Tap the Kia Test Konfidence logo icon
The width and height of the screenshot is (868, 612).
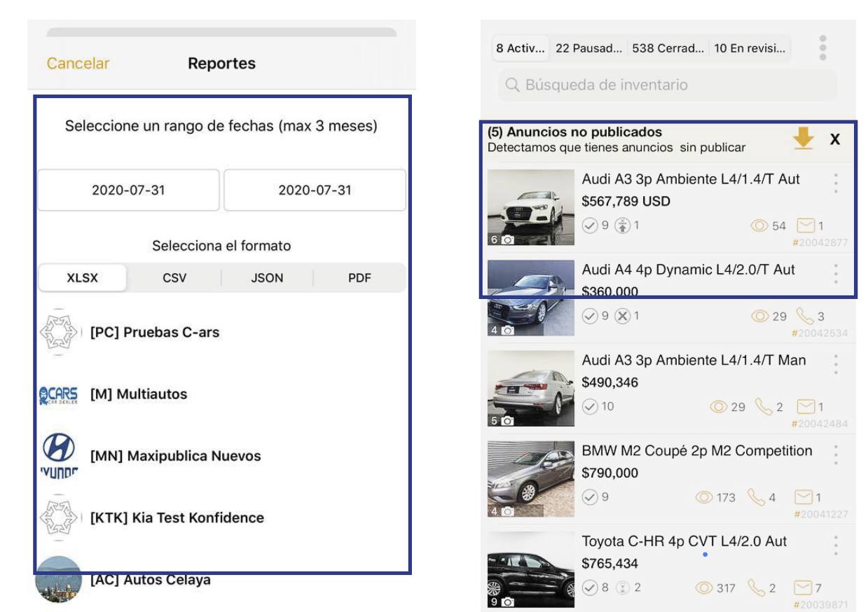pos(58,517)
